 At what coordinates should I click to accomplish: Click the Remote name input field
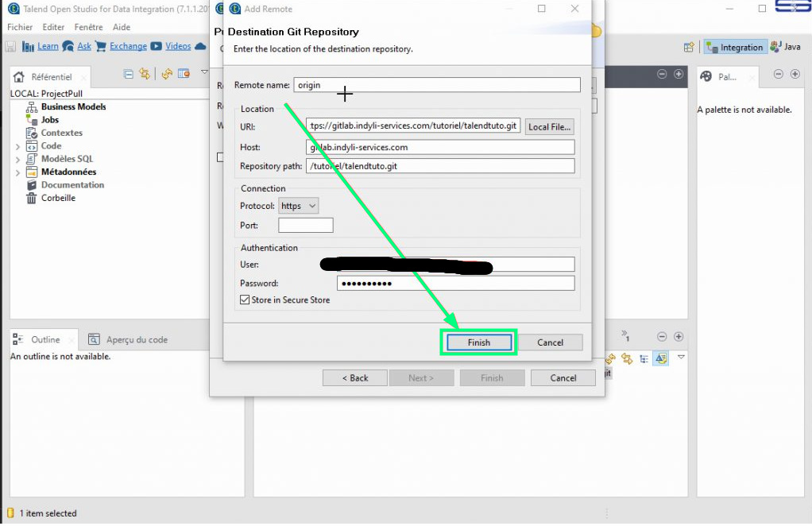[x=436, y=85]
